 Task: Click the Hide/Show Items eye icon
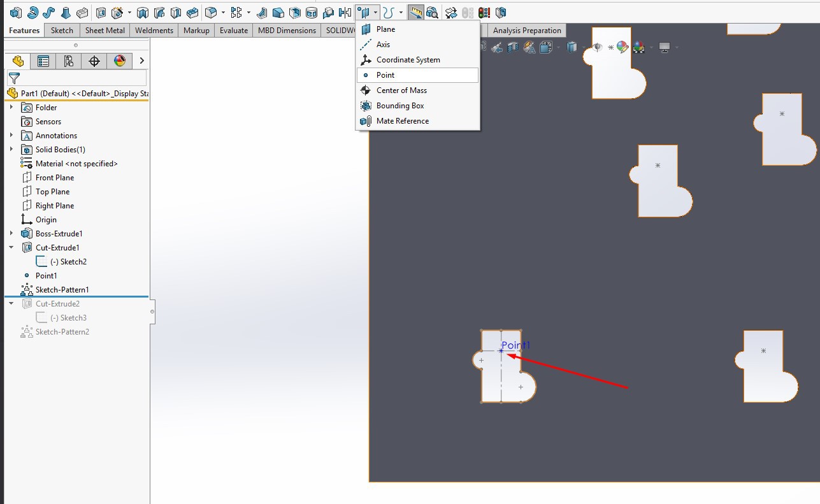tap(598, 47)
